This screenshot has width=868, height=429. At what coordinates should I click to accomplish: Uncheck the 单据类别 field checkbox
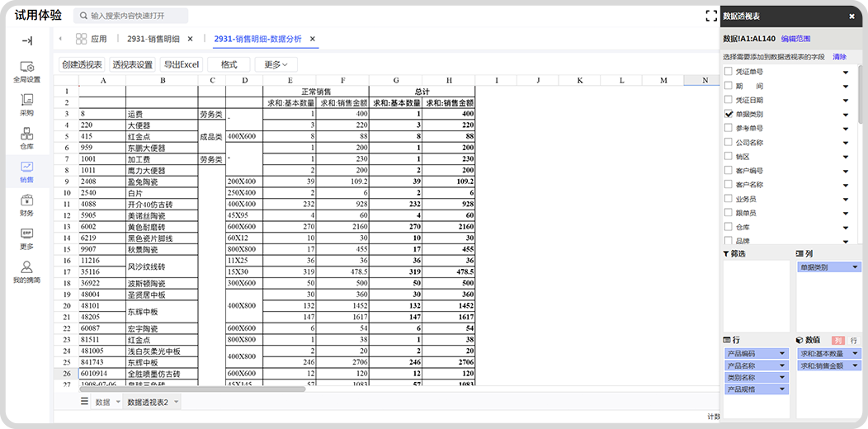click(729, 114)
